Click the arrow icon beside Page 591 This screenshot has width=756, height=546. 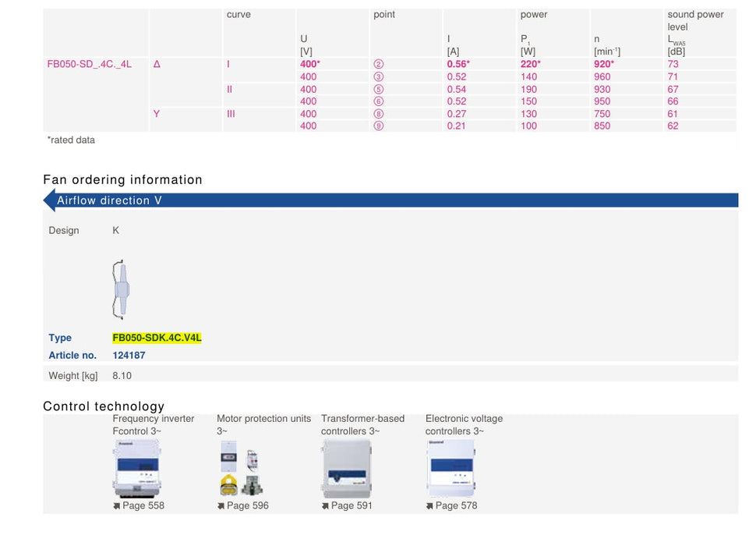tap(325, 506)
